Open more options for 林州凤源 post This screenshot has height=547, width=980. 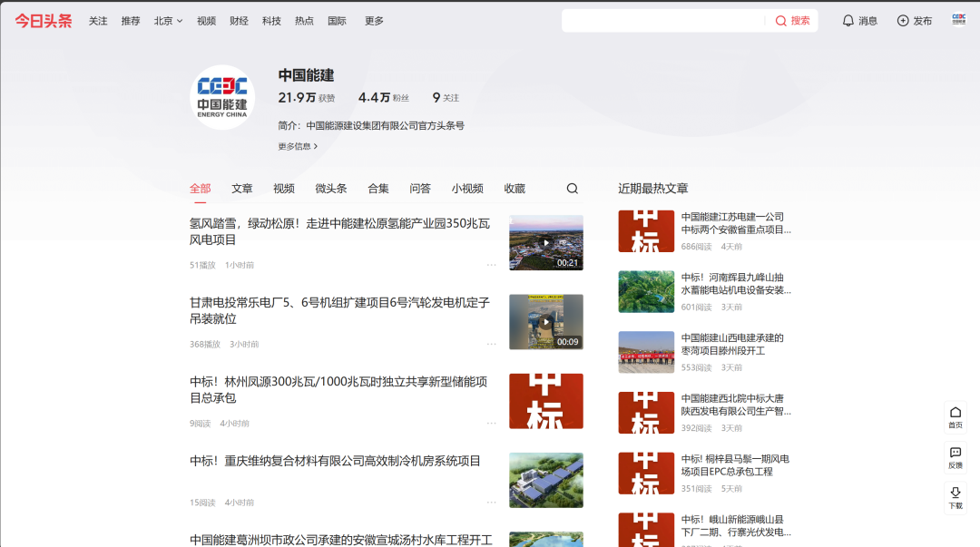click(491, 424)
